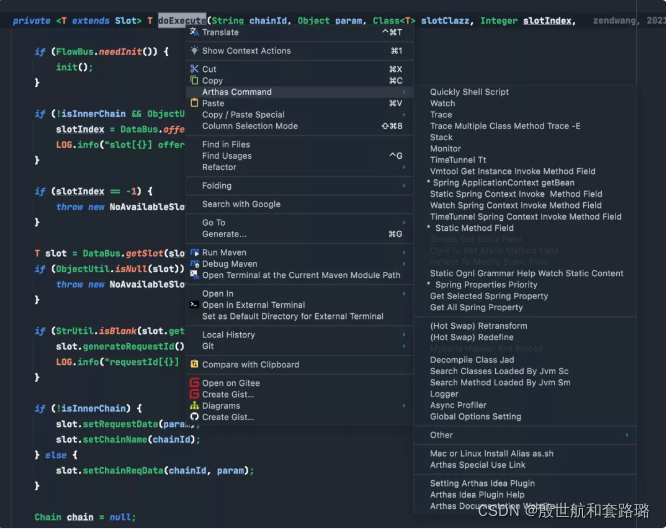
Task: Expand the Other submenu arrow in Arthas menu
Action: click(x=627, y=435)
